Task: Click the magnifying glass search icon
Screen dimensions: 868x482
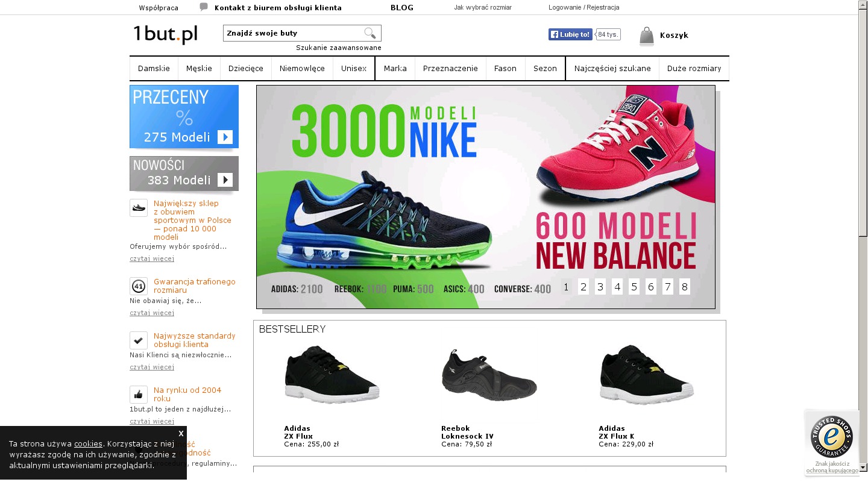Action: (x=370, y=33)
